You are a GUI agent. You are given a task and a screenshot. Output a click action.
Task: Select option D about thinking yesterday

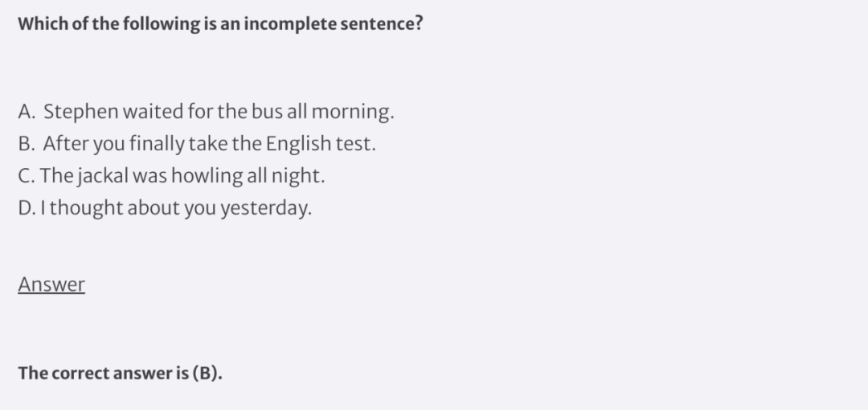point(165,207)
